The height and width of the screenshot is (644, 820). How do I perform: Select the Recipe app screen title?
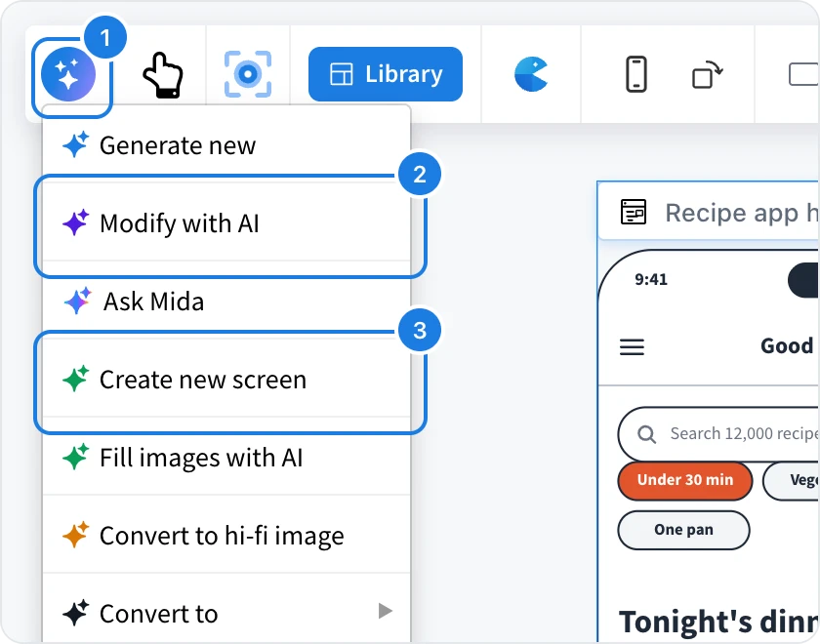click(x=742, y=213)
